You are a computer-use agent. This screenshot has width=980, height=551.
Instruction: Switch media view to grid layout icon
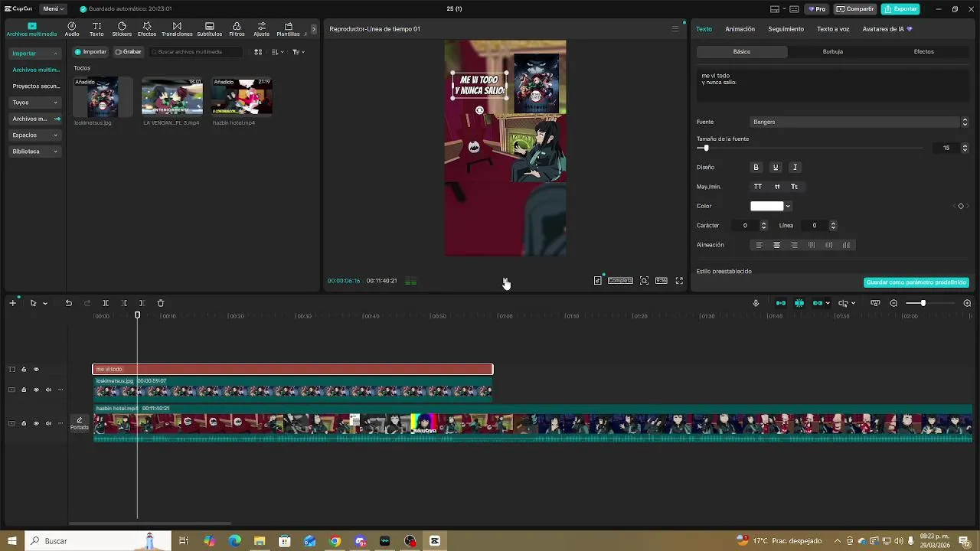click(x=258, y=52)
